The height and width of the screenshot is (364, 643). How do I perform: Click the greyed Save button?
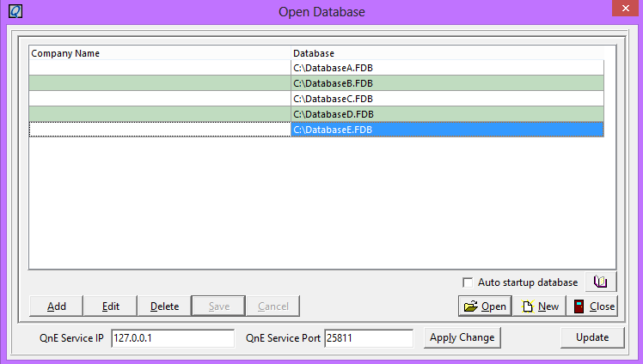pos(218,306)
